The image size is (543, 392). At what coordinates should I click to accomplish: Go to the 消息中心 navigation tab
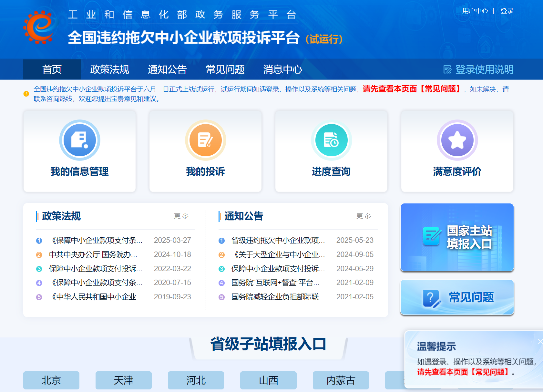tap(282, 69)
